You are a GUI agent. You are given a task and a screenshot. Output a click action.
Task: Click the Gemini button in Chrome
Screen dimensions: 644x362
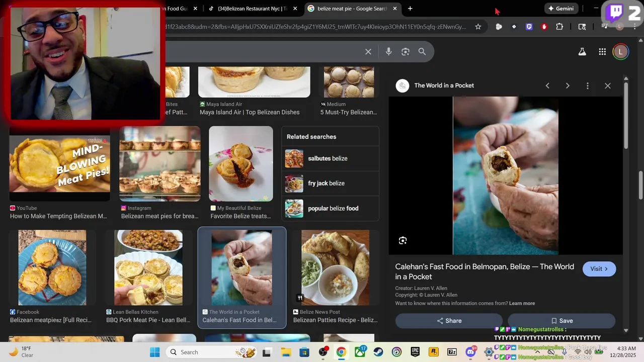pyautogui.click(x=560, y=9)
